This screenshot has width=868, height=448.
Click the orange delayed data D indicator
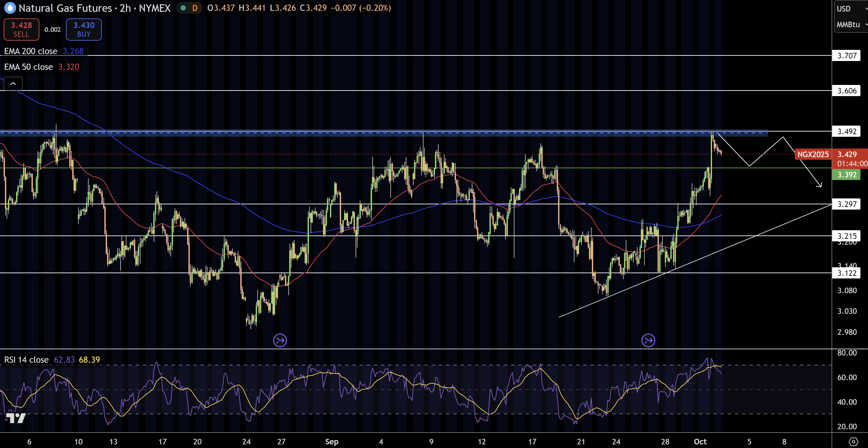pos(195,8)
